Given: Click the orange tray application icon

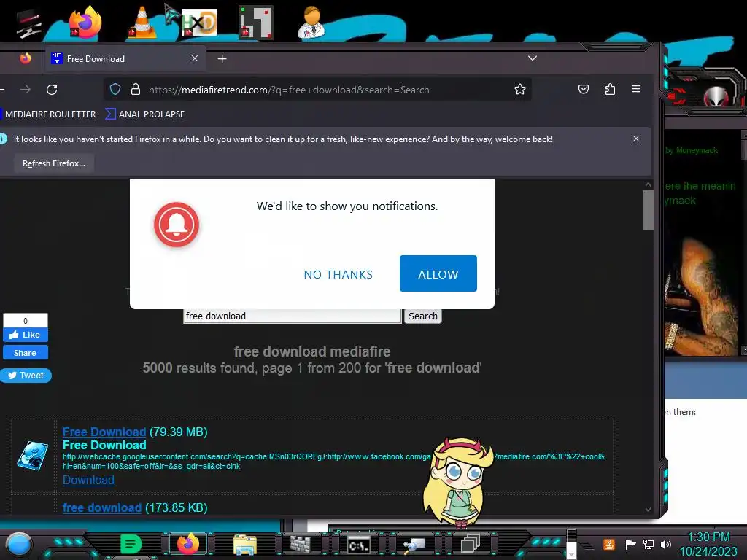Looking at the screenshot, I should (x=609, y=544).
